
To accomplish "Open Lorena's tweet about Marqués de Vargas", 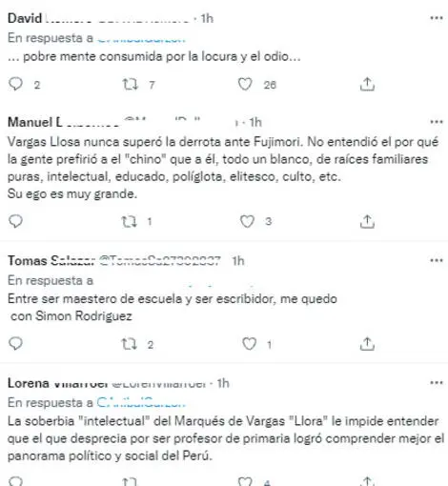I will 226,438.
